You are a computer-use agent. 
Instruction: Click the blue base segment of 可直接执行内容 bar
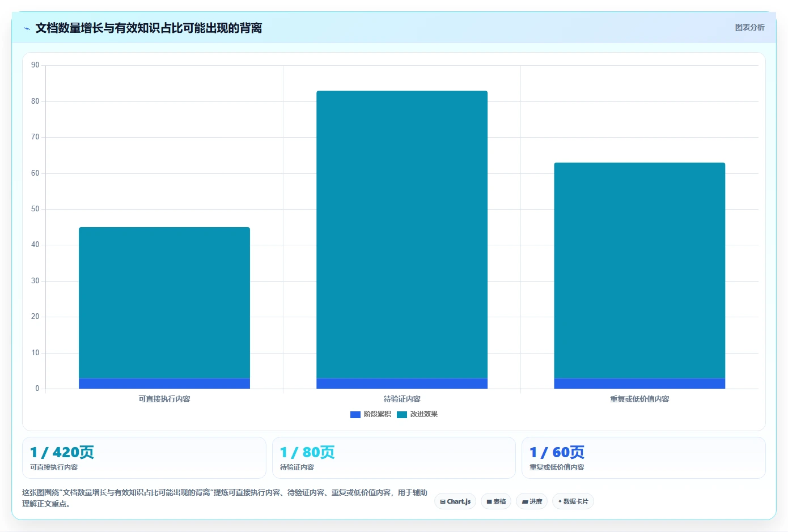pos(164,384)
